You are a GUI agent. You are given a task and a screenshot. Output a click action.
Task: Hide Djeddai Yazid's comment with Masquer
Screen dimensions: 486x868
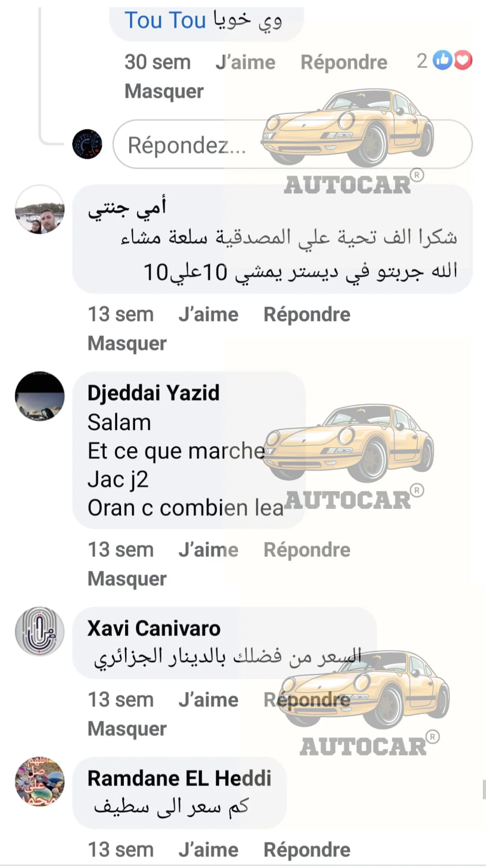(127, 579)
